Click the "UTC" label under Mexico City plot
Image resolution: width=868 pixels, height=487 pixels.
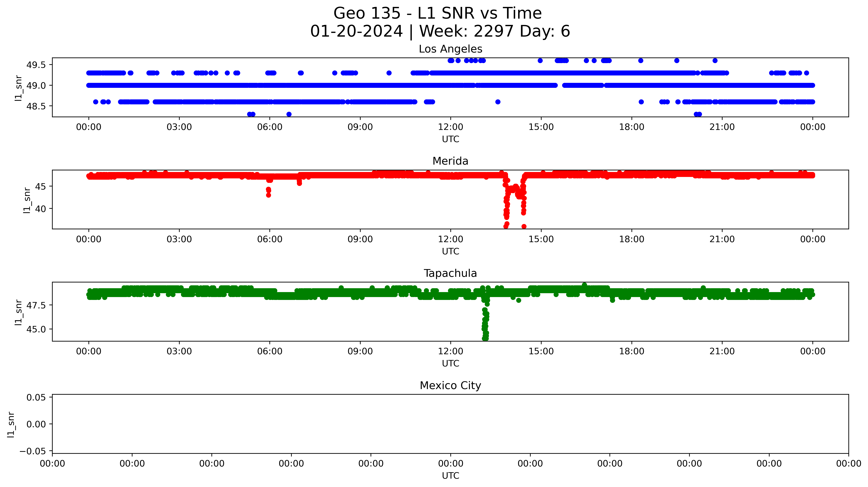click(451, 476)
